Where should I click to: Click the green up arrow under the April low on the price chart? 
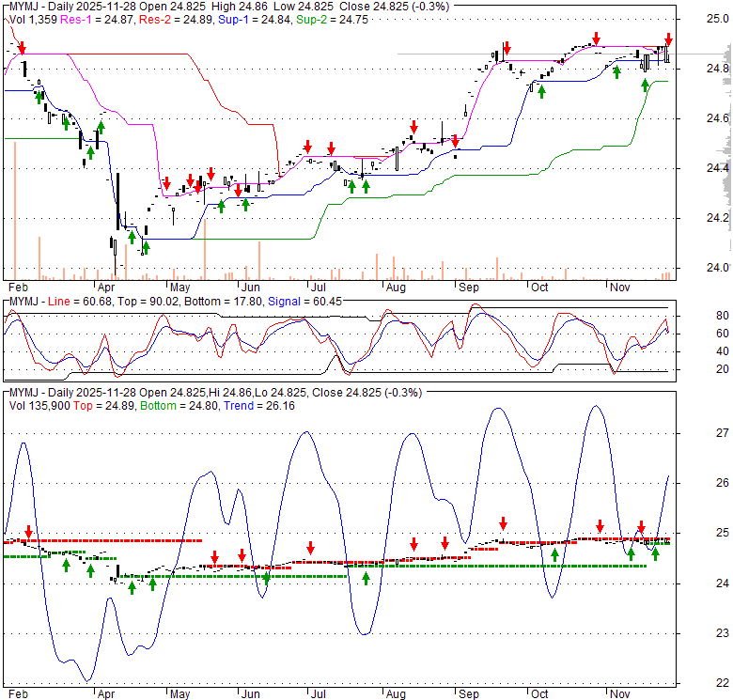pyautogui.click(x=146, y=248)
